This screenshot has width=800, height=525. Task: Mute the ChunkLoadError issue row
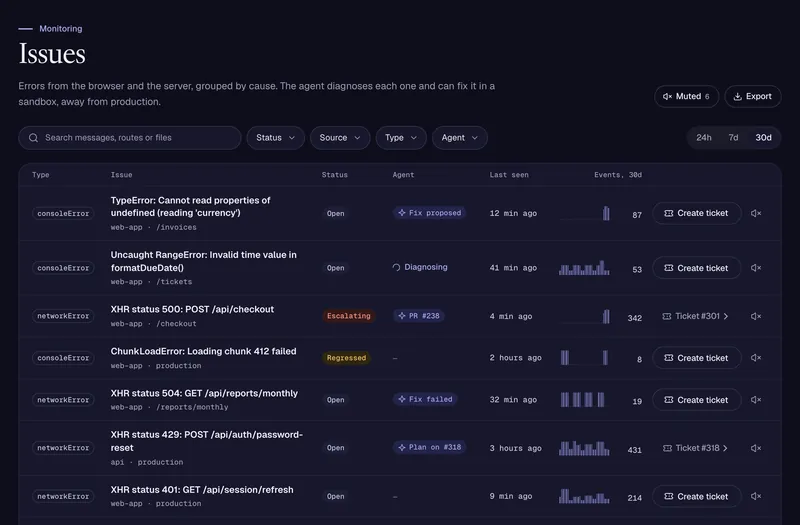point(756,358)
